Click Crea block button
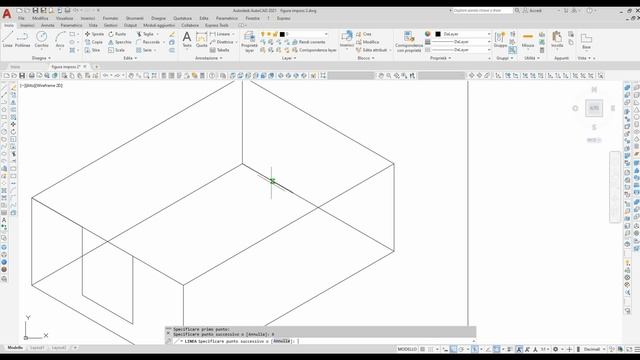640x360 pixels. (364, 34)
